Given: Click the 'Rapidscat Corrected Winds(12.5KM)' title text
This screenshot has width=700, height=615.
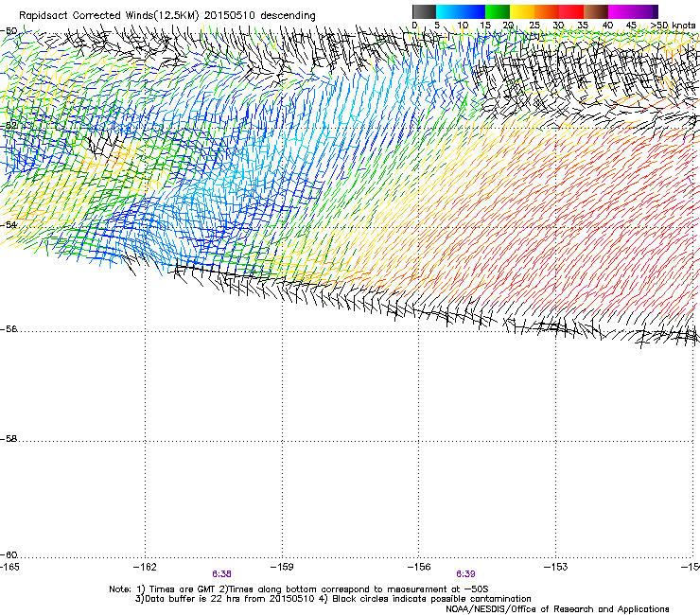Looking at the screenshot, I should (109, 16).
